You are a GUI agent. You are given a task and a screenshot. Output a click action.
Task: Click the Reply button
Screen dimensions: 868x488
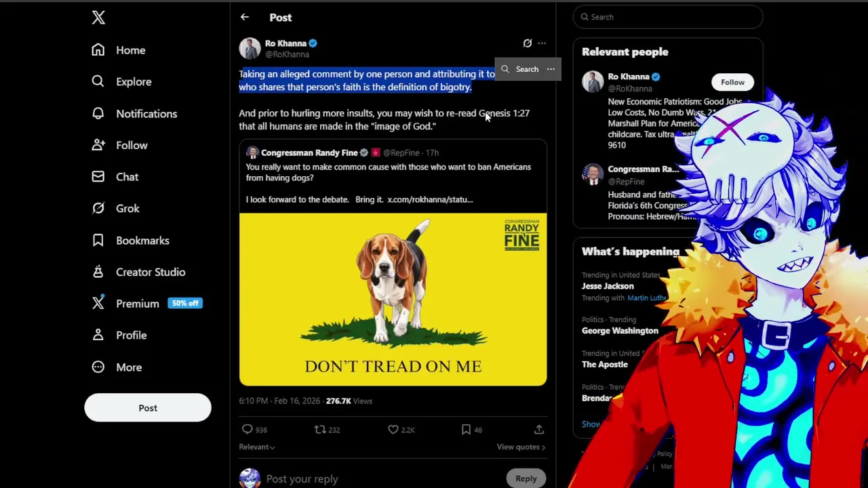526,479
